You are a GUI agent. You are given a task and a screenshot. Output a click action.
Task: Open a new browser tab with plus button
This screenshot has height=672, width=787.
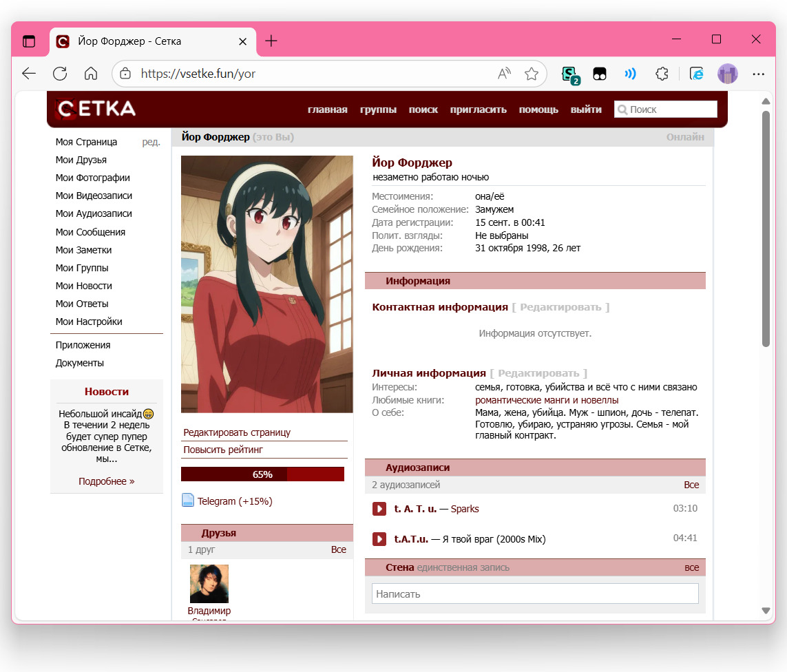click(271, 41)
